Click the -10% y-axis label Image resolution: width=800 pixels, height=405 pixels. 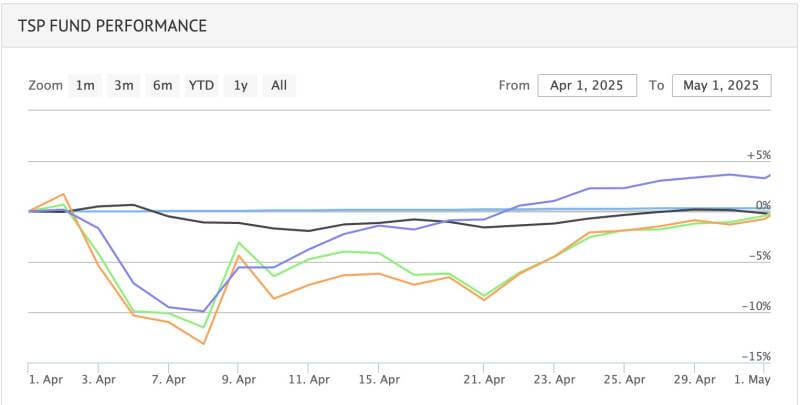point(756,306)
